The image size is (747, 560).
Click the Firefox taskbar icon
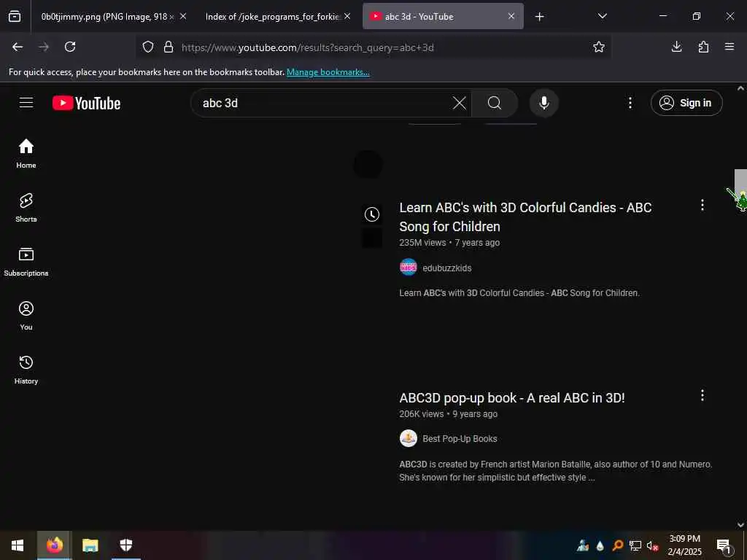(54, 545)
